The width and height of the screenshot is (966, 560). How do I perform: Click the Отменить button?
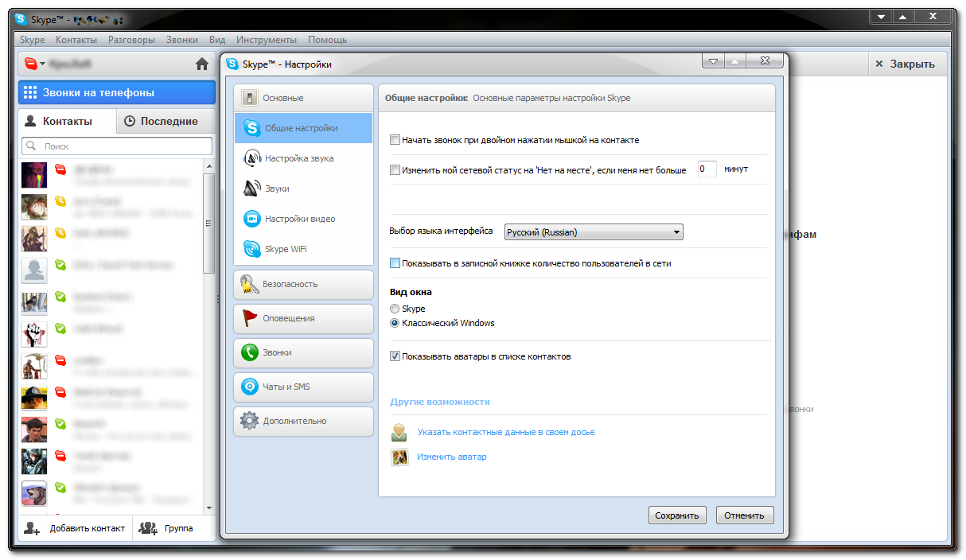(x=745, y=515)
